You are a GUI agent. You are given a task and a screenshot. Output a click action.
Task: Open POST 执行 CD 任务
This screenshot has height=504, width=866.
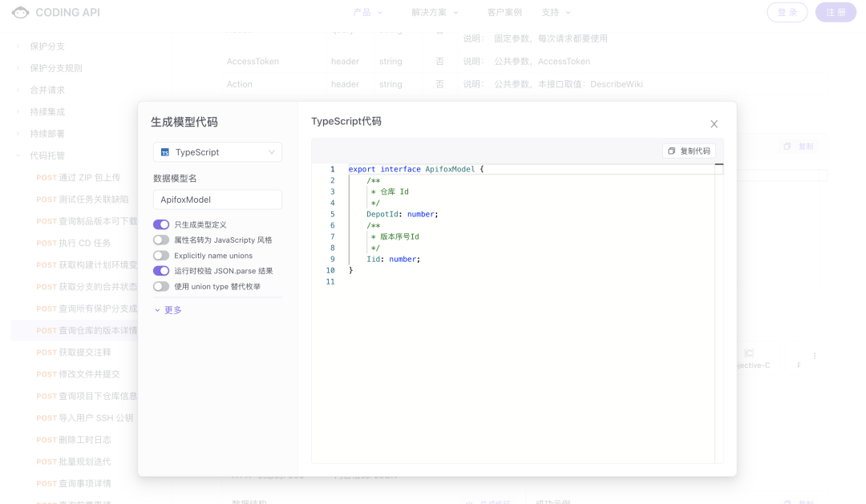74,243
